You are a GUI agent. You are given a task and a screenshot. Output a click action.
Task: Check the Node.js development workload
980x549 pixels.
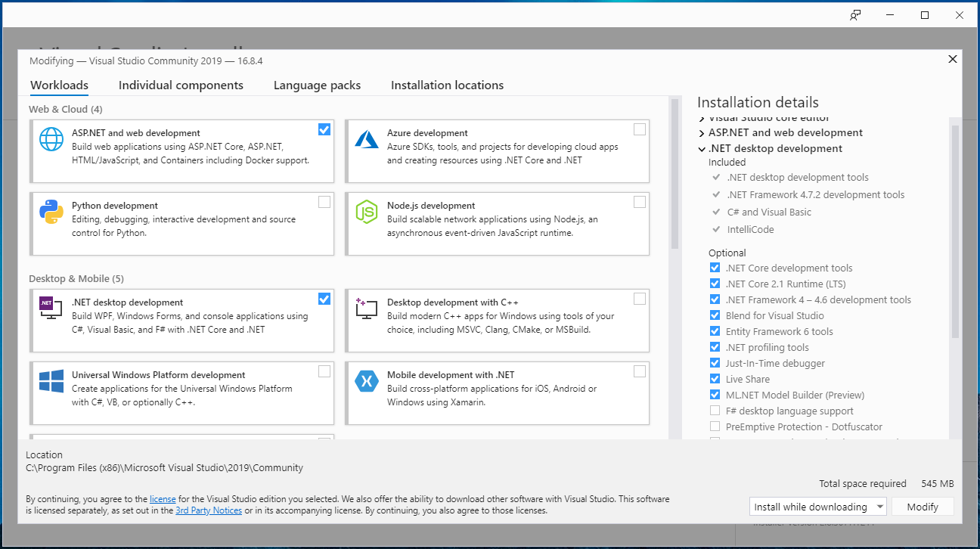tap(640, 202)
